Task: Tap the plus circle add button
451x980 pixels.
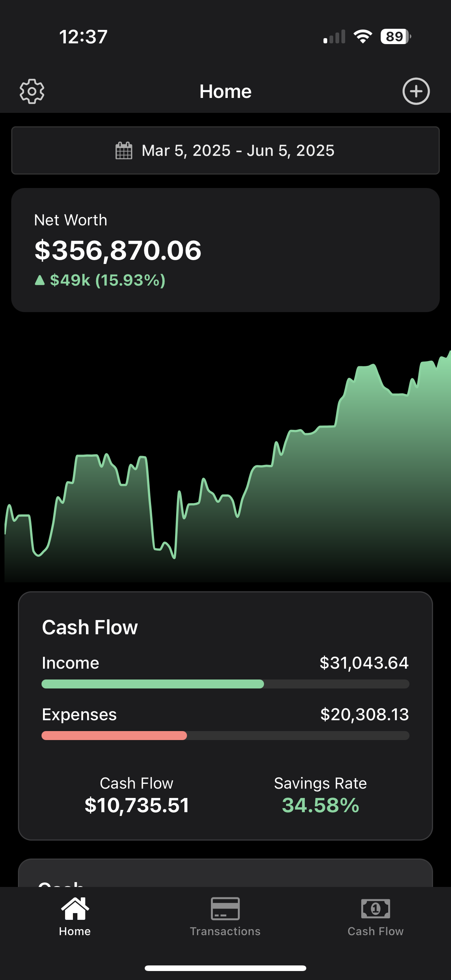Action: [x=416, y=91]
